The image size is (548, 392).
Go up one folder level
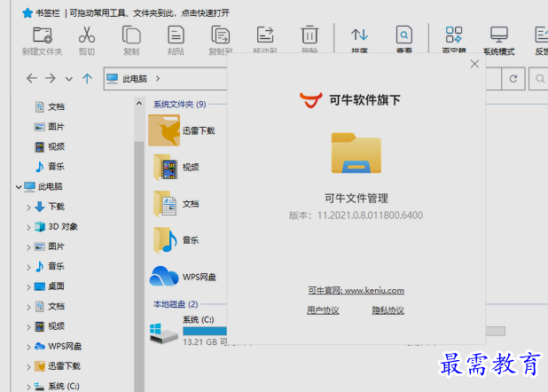point(88,78)
